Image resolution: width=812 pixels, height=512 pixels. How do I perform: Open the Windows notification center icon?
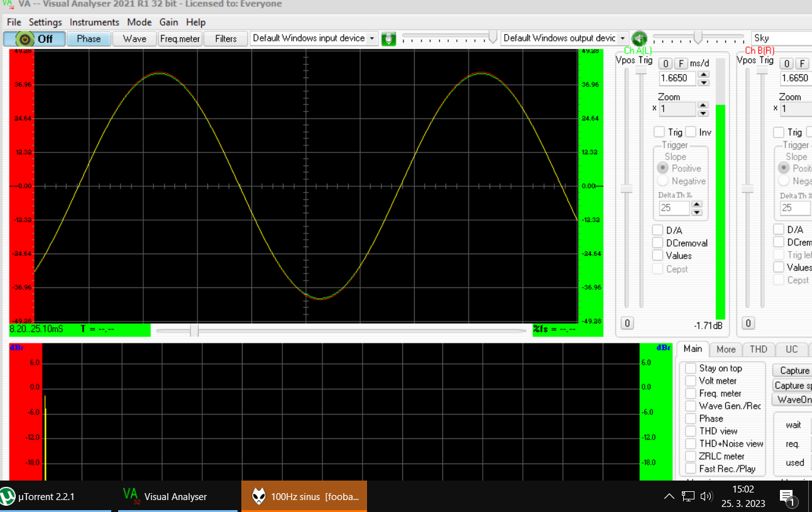tap(788, 498)
